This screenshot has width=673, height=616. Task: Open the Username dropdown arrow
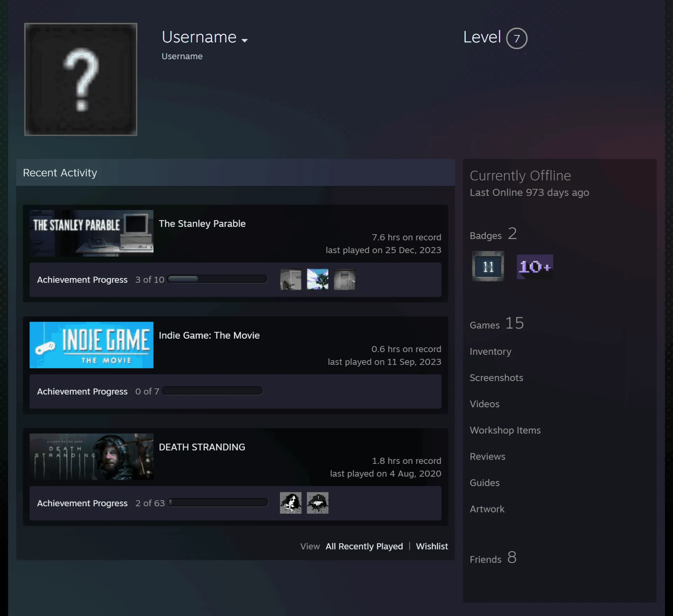pos(245,40)
